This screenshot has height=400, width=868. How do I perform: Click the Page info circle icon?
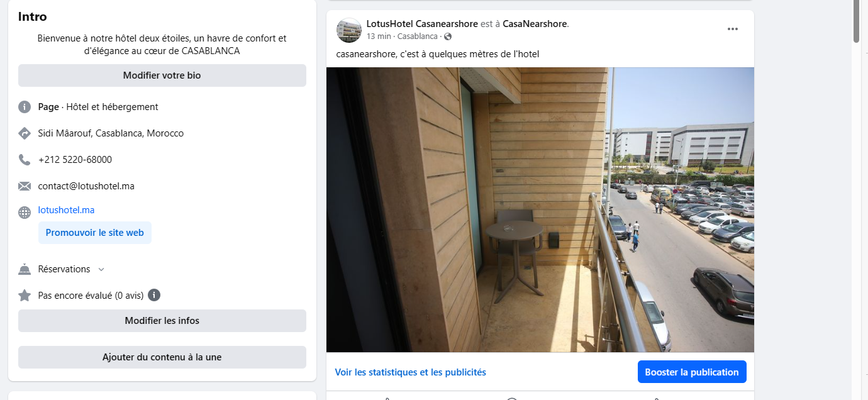tap(25, 107)
